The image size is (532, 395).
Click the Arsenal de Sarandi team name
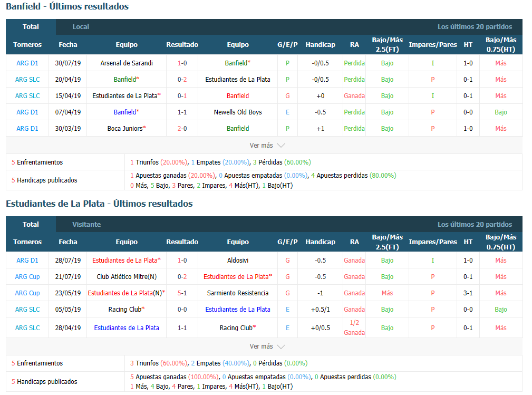coord(127,63)
